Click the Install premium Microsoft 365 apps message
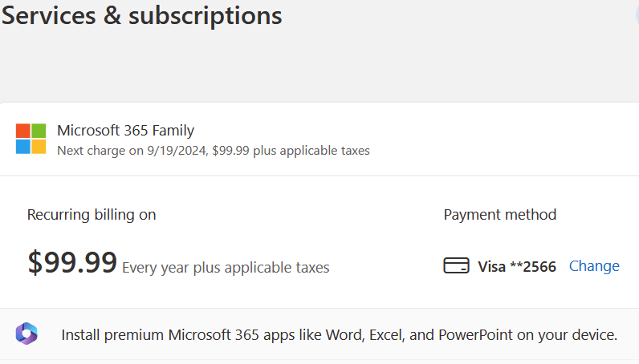The image size is (639, 364). (x=339, y=334)
